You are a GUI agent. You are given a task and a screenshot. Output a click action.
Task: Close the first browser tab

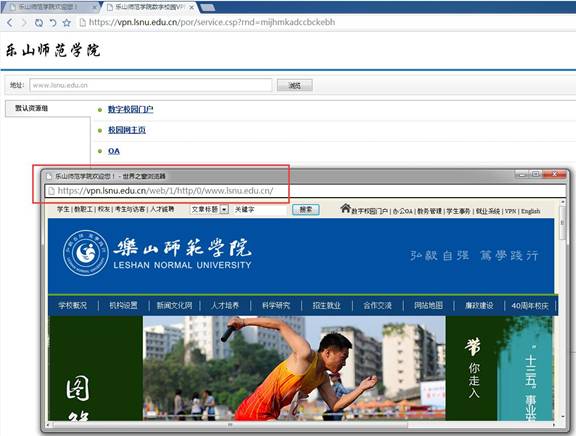coord(94,7)
